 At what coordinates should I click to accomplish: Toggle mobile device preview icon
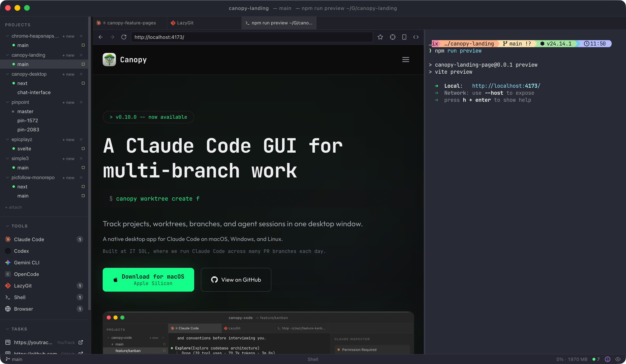coord(404,37)
